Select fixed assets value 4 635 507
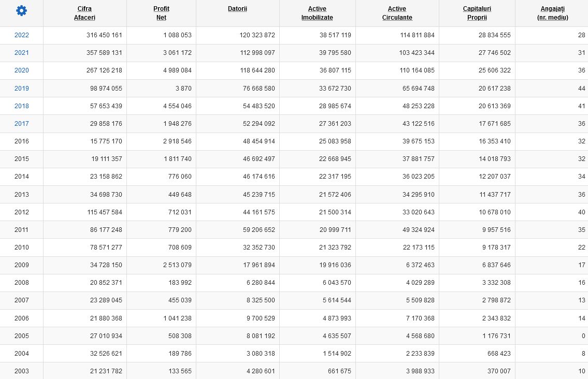This screenshot has height=379, width=588. 337,336
